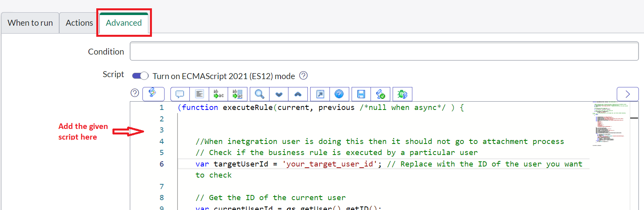The height and width of the screenshot is (210, 644).
Task: Click empty line 3 in script editor
Action: pyautogui.click(x=383, y=130)
